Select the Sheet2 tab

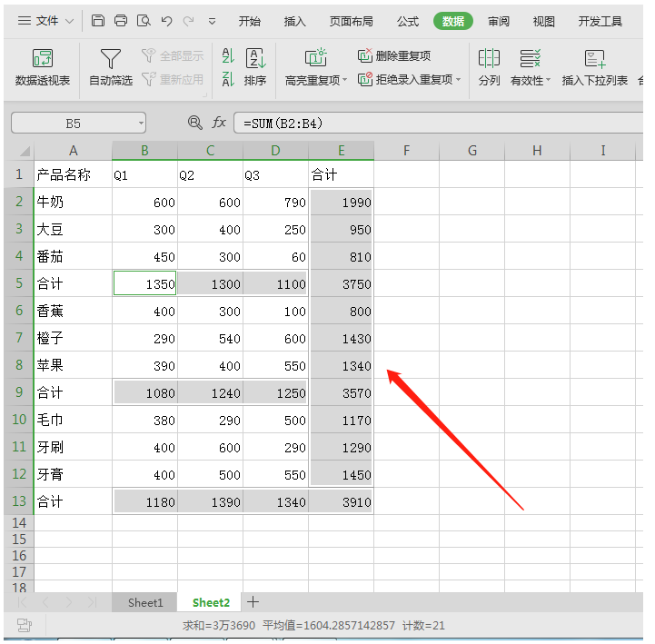click(211, 602)
